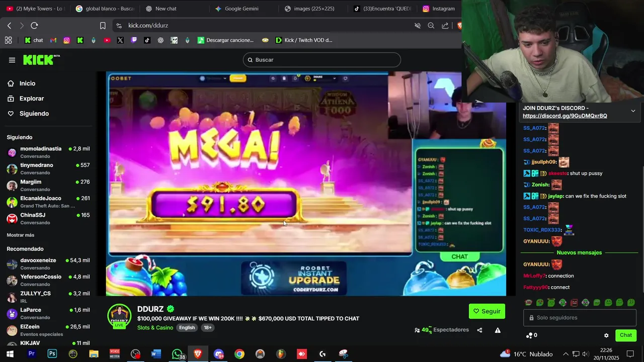Focus the Buscar search field
Image resolution: width=644 pixels, height=362 pixels.
(x=322, y=60)
